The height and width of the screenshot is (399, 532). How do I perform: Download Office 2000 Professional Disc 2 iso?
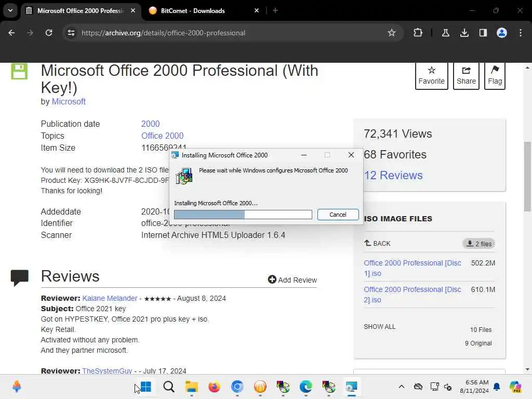tap(412, 295)
